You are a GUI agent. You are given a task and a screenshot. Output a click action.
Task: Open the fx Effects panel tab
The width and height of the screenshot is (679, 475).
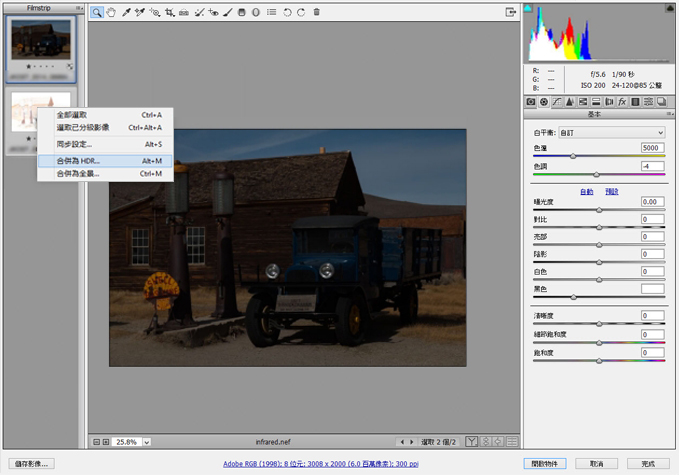point(622,102)
